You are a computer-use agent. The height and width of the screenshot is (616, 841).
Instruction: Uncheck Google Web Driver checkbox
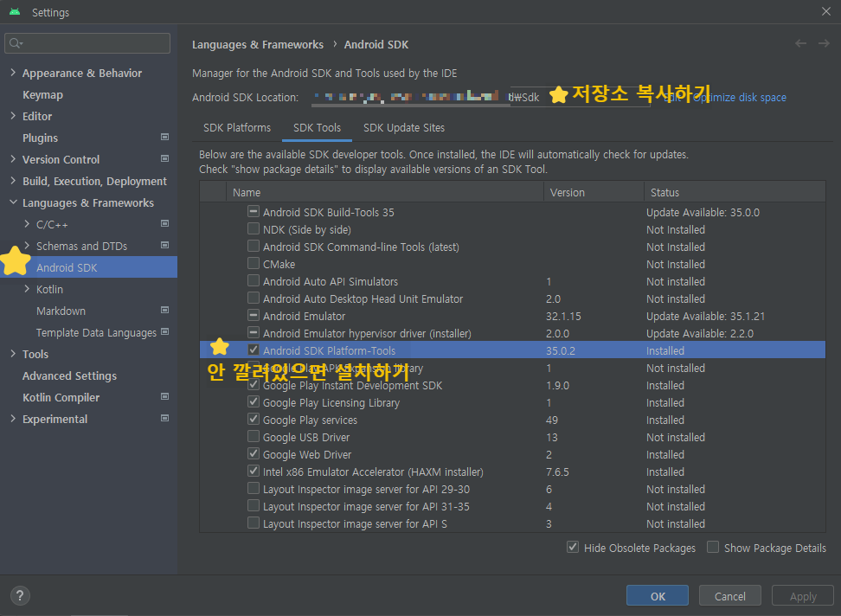(254, 453)
